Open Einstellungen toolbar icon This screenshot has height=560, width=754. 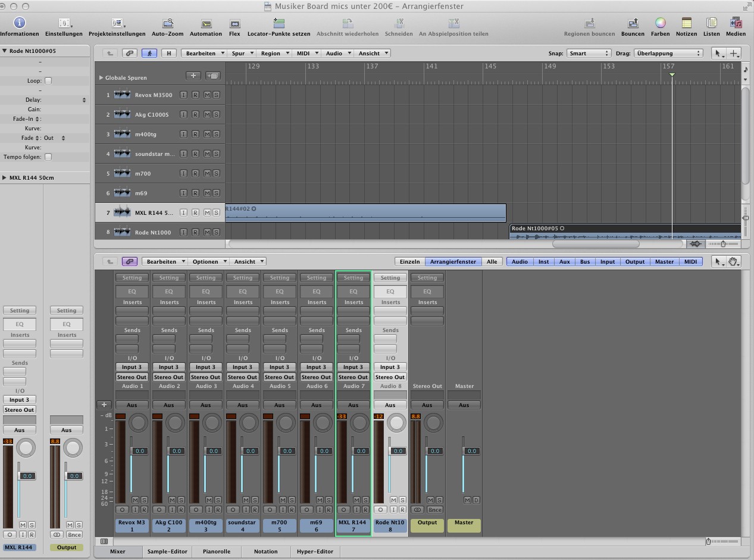click(x=64, y=23)
